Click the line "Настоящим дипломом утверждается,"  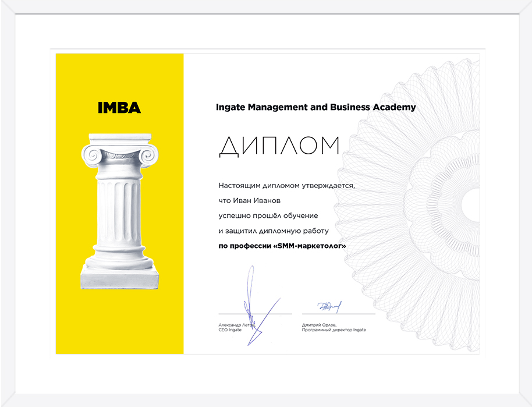click(x=286, y=186)
